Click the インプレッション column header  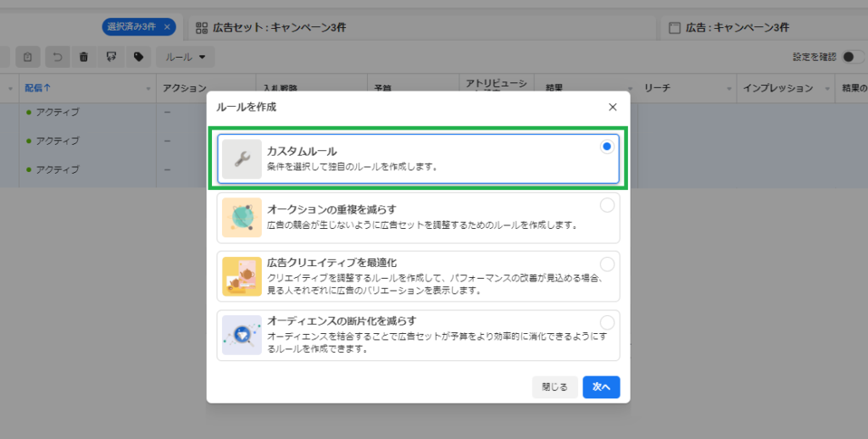click(778, 88)
